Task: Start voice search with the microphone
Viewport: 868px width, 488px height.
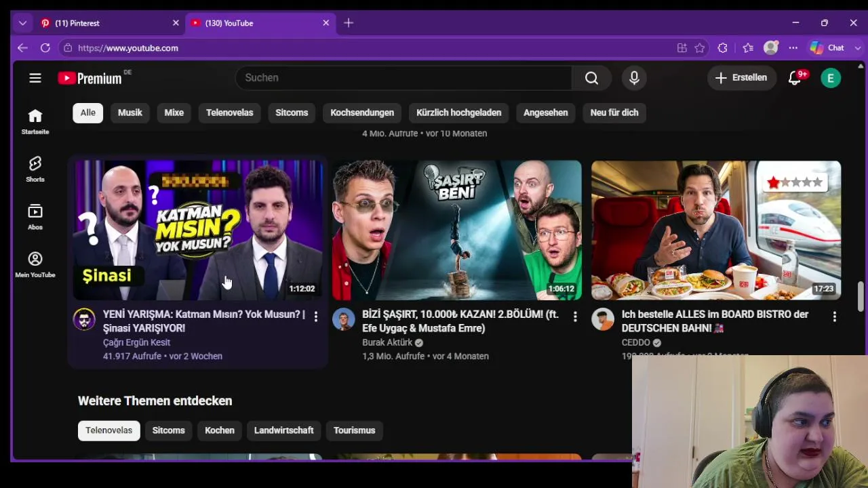Action: pyautogui.click(x=634, y=78)
